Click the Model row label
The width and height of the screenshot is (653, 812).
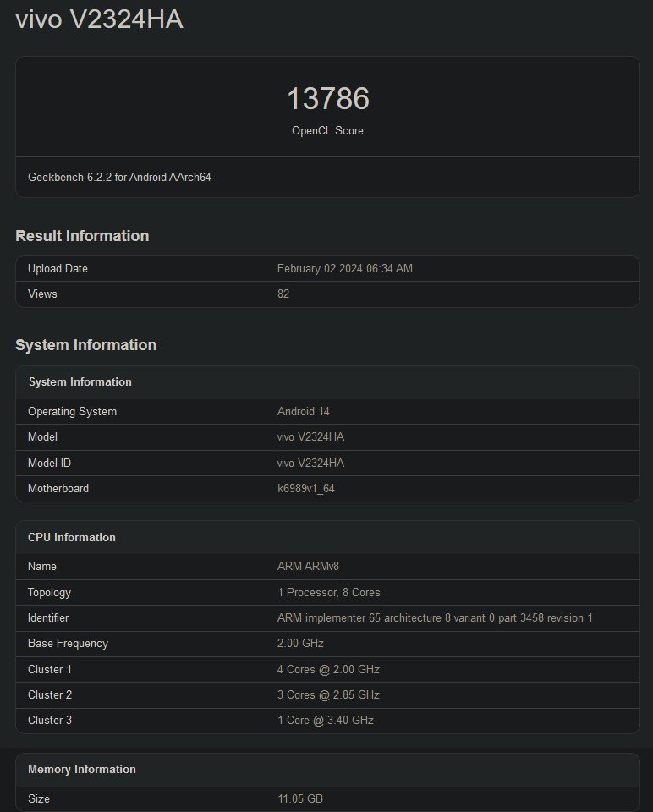tap(42, 436)
